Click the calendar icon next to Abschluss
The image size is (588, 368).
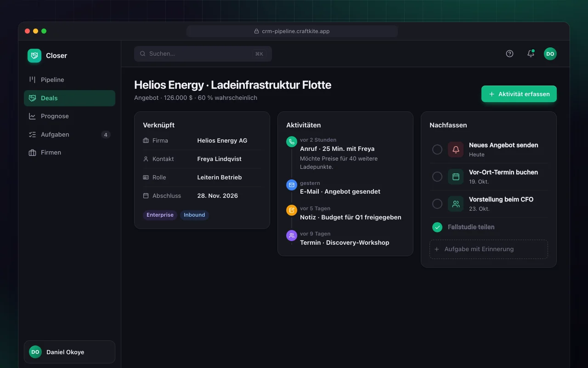[146, 196]
